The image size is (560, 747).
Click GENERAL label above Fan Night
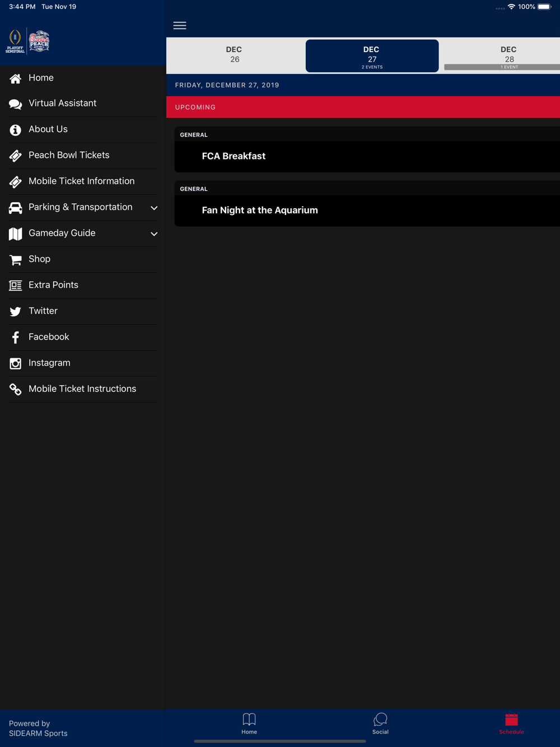[194, 189]
